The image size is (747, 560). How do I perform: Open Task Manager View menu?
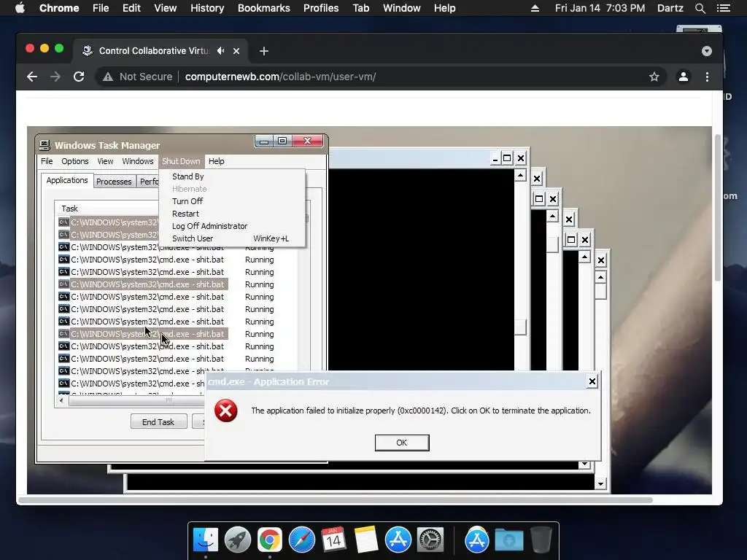click(x=105, y=161)
